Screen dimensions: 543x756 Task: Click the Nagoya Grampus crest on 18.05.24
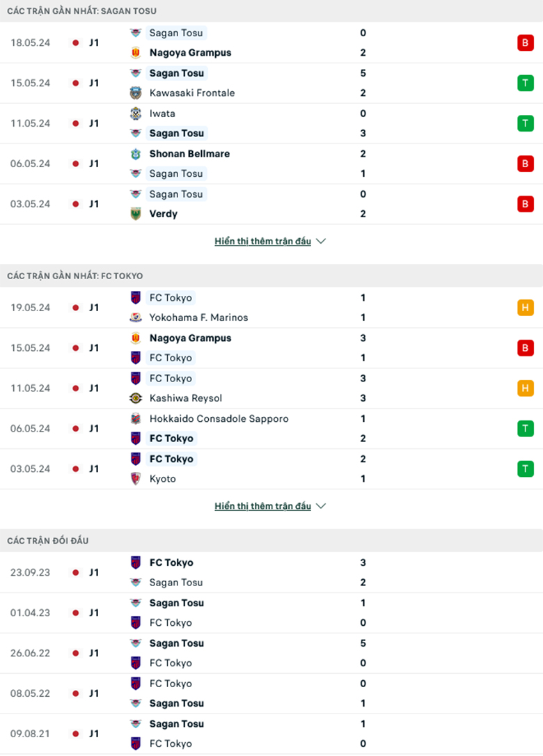click(x=136, y=52)
